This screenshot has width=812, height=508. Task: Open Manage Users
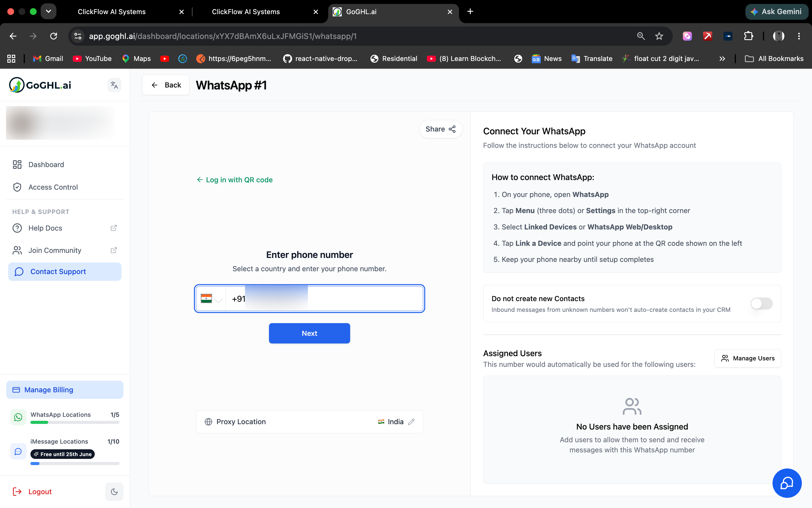(748, 358)
